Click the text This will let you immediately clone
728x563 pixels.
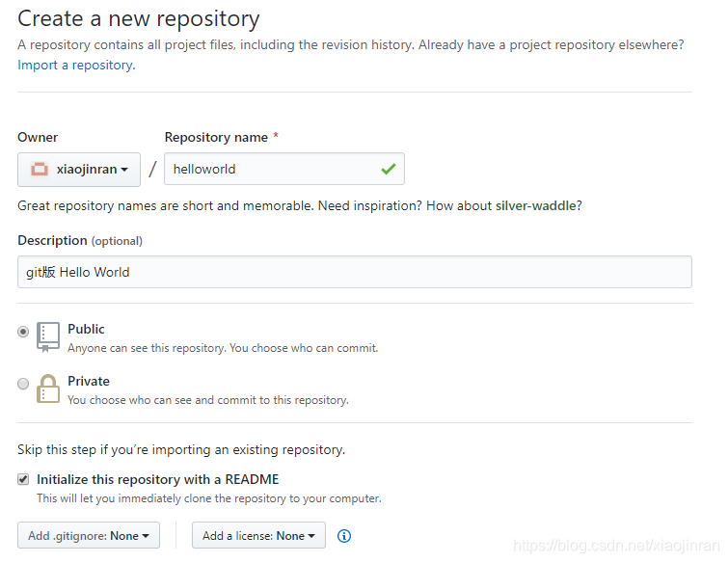(209, 498)
